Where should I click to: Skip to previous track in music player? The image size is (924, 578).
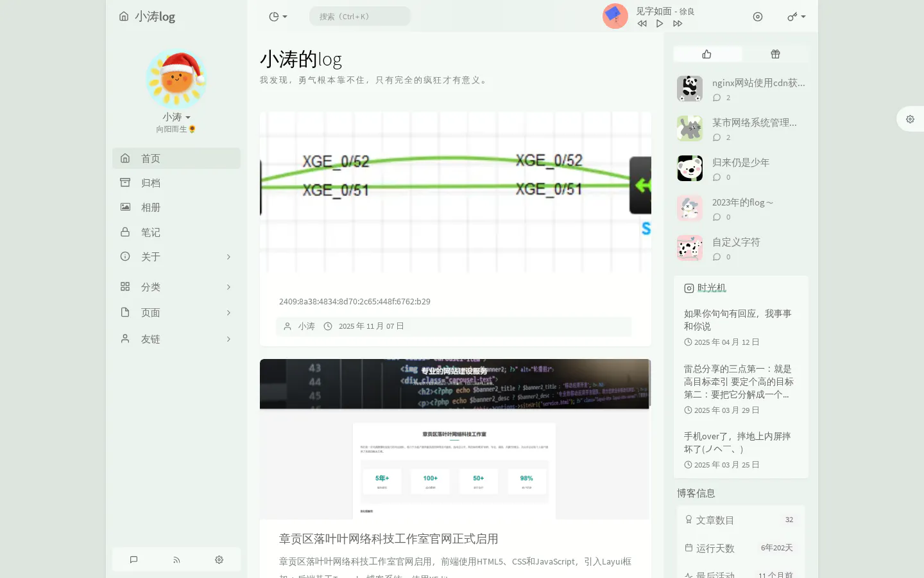click(x=642, y=24)
